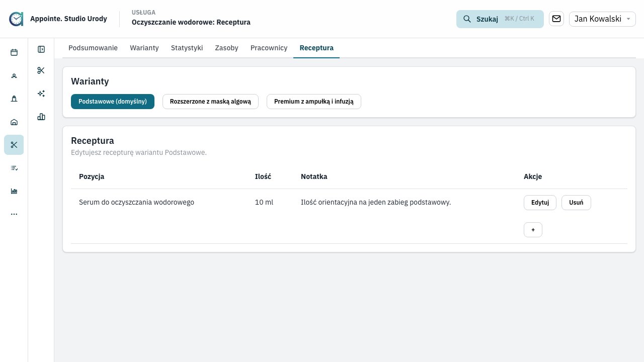The image size is (644, 362).
Task: Click the header title 'Oczyszczanie wodorowe: Receptura'
Action: [191, 23]
